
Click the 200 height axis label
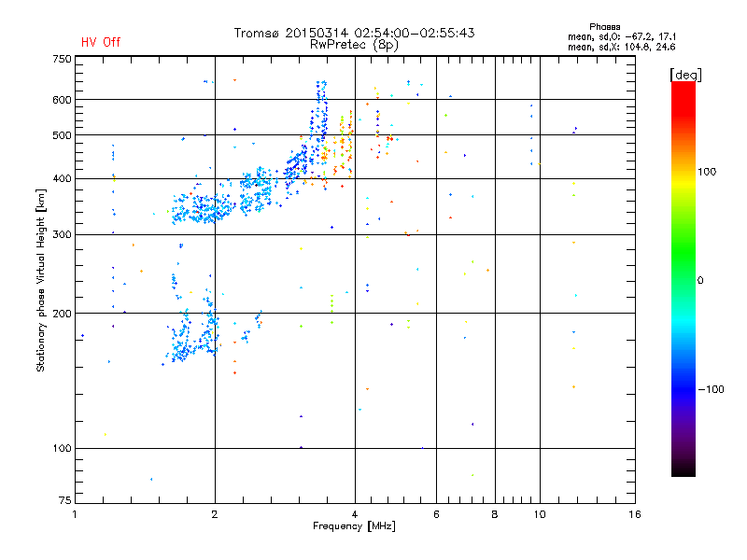[62, 314]
